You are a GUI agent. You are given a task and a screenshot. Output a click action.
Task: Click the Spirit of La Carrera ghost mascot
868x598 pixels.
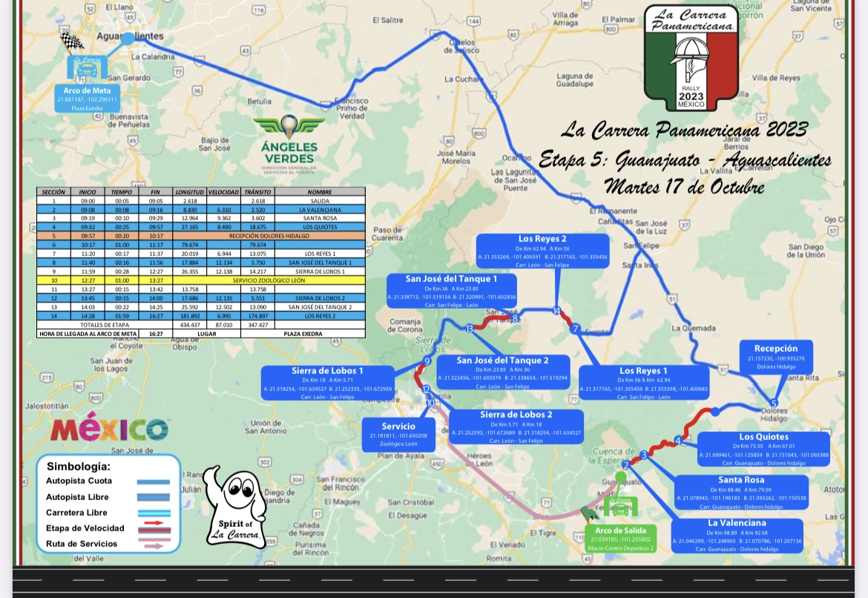click(x=237, y=505)
